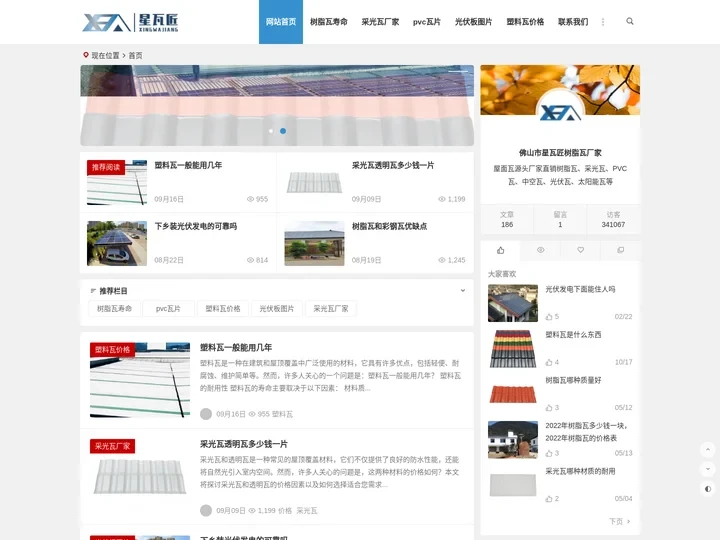Switch to heart favorites tab
Viewport: 720px width, 540px height.
[x=580, y=250]
